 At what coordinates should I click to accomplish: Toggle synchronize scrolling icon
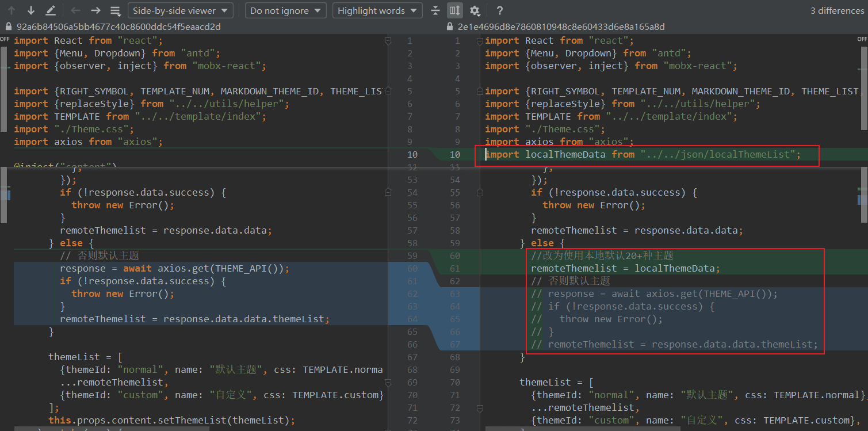pos(455,10)
